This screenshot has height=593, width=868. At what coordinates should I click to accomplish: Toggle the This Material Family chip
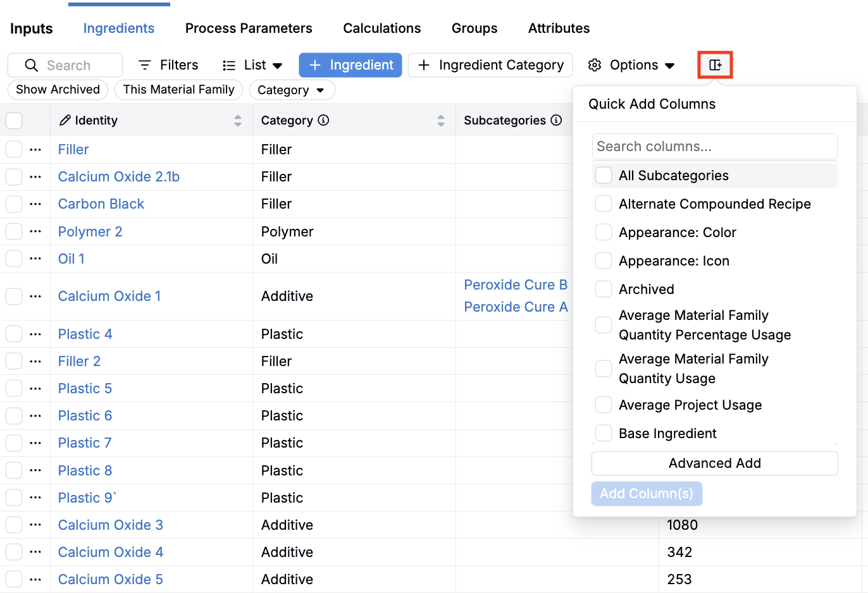click(179, 90)
